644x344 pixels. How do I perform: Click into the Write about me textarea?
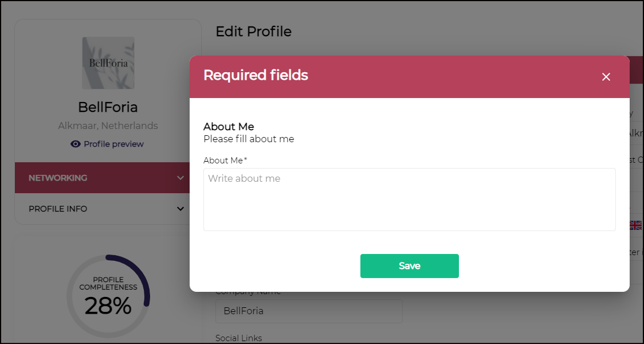(409, 200)
